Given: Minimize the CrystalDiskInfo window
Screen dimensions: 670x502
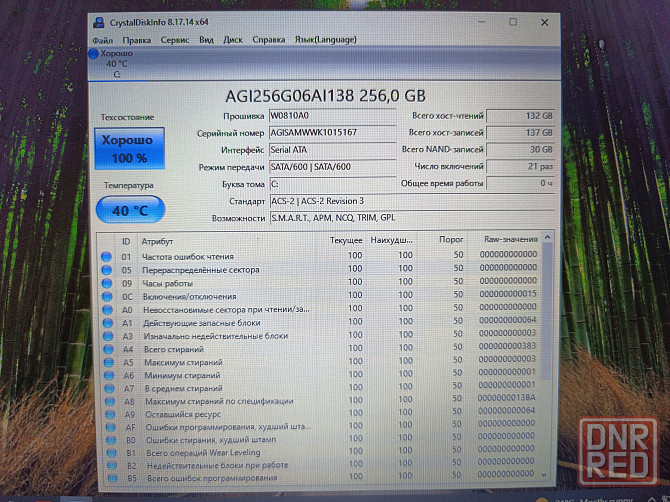Looking at the screenshot, I should point(482,22).
